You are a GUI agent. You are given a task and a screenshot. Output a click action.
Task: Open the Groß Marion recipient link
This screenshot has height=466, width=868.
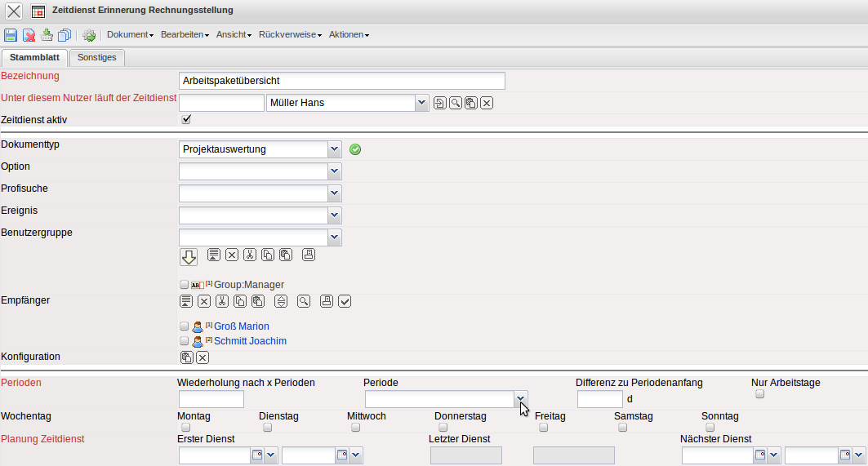pyautogui.click(x=241, y=326)
